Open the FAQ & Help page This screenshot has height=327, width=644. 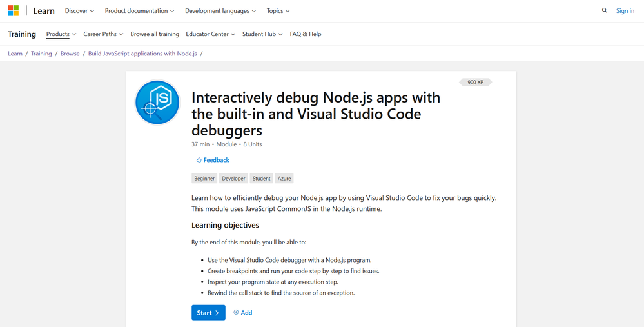tap(306, 34)
